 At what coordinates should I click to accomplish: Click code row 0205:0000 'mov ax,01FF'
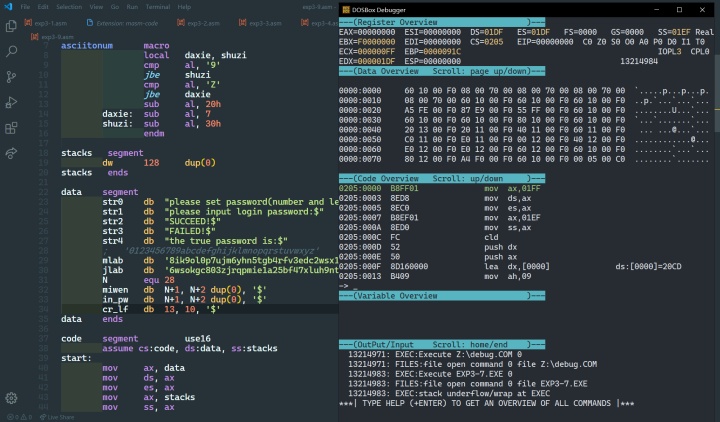[440, 188]
